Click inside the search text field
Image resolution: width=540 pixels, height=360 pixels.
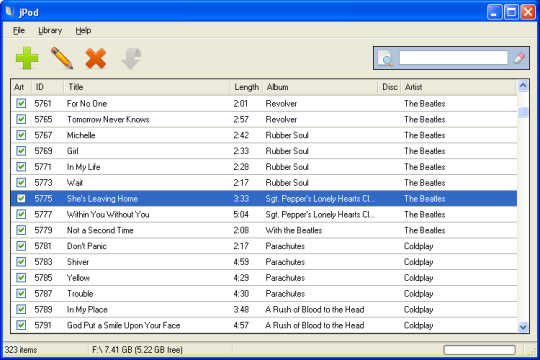coord(453,58)
